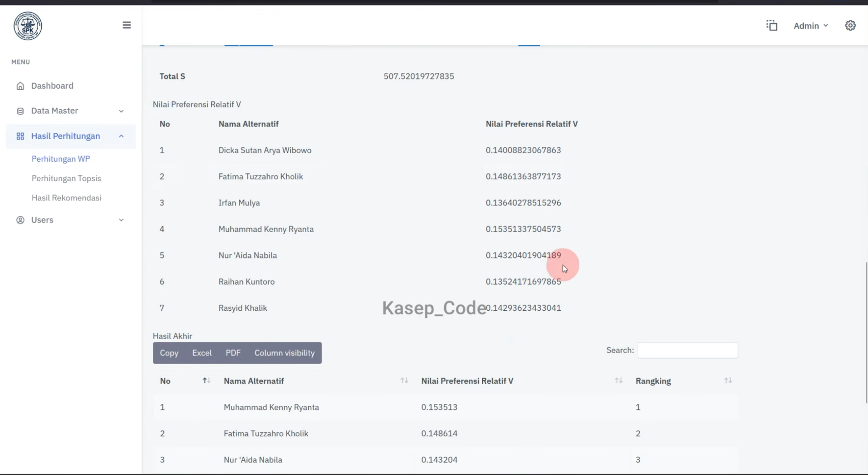Click value 0.14293623433041
The image size is (868, 475).
pos(523,308)
